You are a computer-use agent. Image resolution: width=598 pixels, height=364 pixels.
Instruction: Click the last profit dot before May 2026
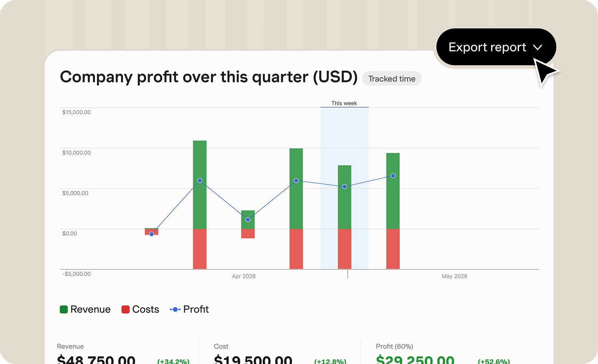(393, 175)
